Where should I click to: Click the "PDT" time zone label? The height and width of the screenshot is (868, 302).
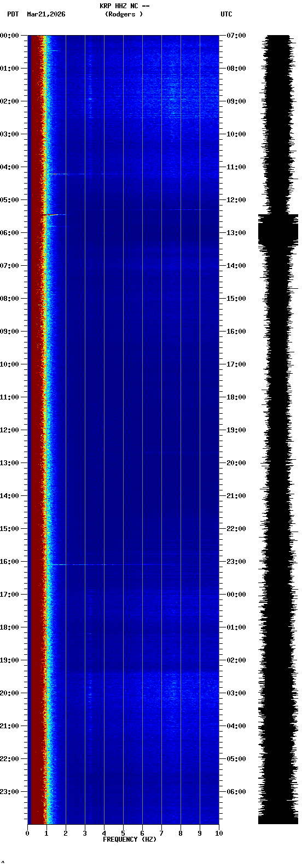(x=13, y=14)
